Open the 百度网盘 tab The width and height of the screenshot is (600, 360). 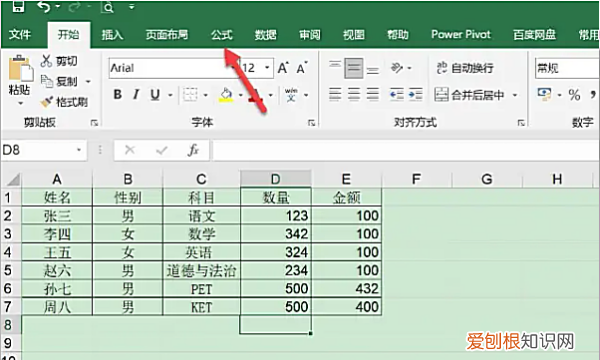pyautogui.click(x=534, y=34)
